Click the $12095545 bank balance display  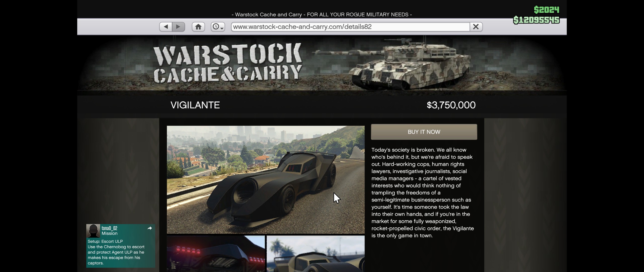[536, 20]
